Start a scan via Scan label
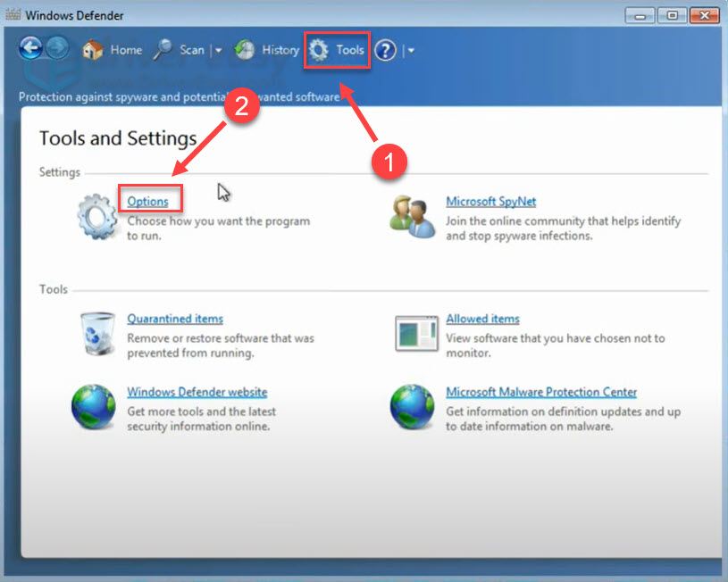The width and height of the screenshot is (728, 582). coord(192,50)
